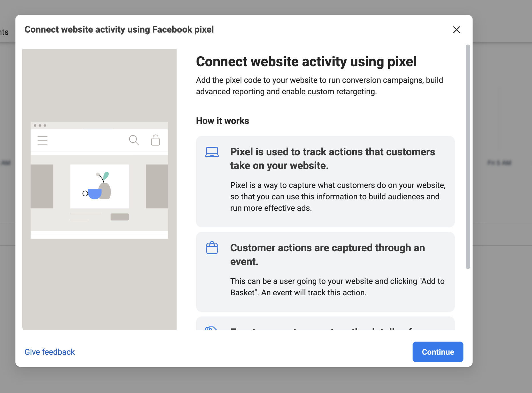
Task: Click the pixel code description paragraph
Action: click(319, 86)
